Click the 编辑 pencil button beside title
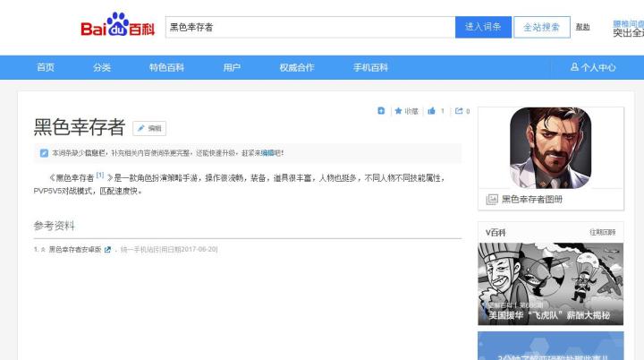Image resolution: width=644 pixels, height=360 pixels. click(x=149, y=128)
